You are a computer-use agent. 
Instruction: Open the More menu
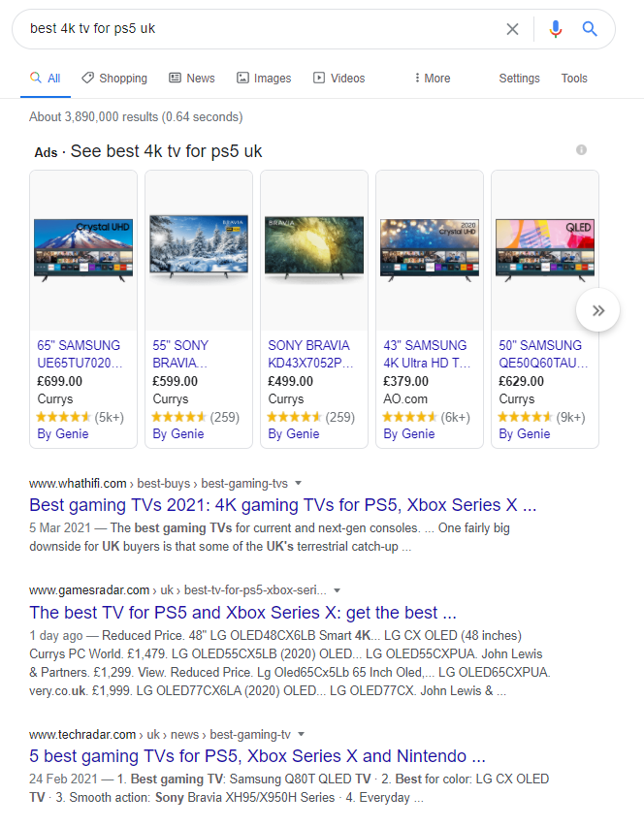(433, 79)
